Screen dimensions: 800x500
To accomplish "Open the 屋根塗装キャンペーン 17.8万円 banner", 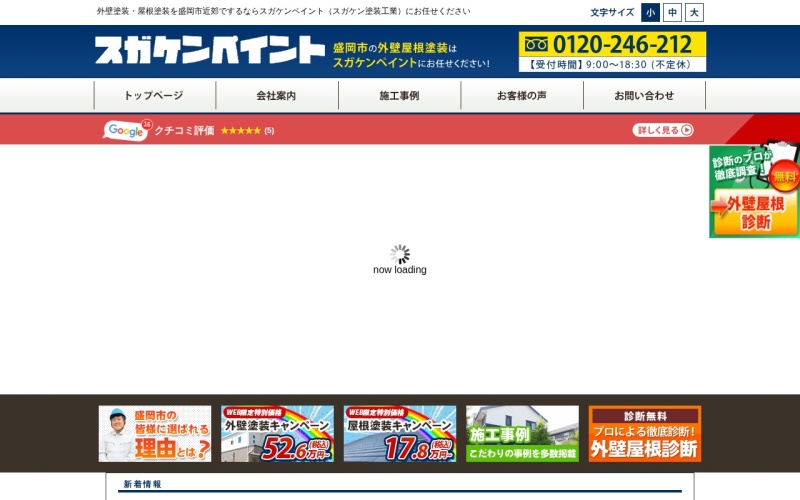I will pos(399,434).
